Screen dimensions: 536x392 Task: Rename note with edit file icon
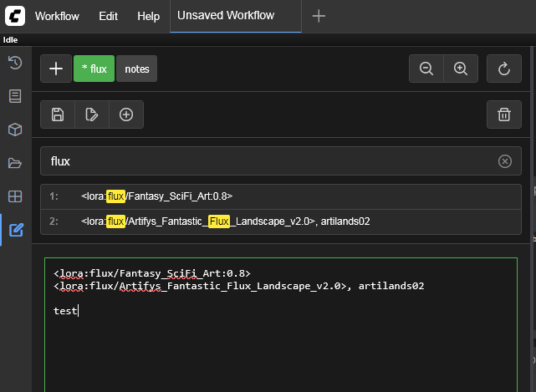pos(92,115)
